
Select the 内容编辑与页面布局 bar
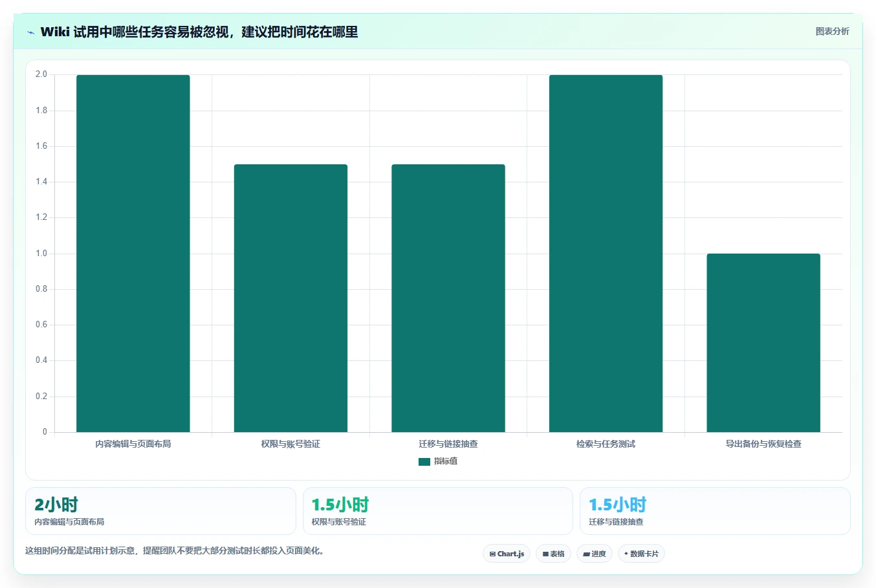(133, 254)
